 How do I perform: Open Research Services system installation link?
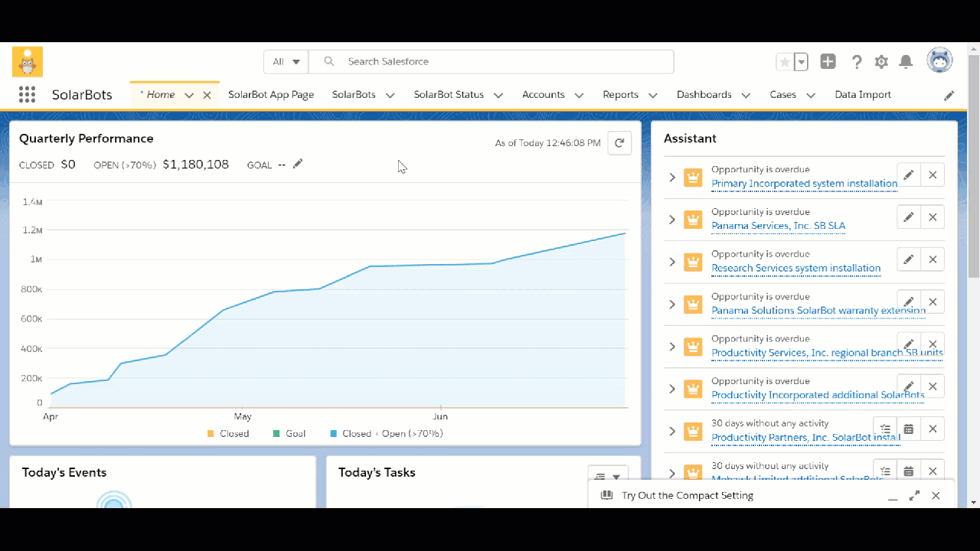coord(796,268)
